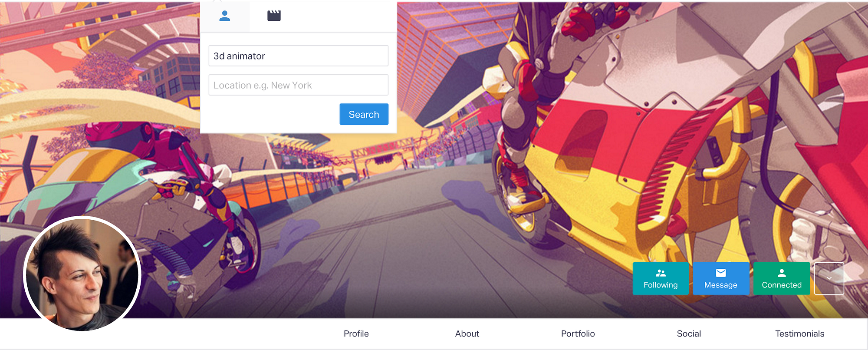Select the person icon search tab
868x350 pixels.
point(225,17)
